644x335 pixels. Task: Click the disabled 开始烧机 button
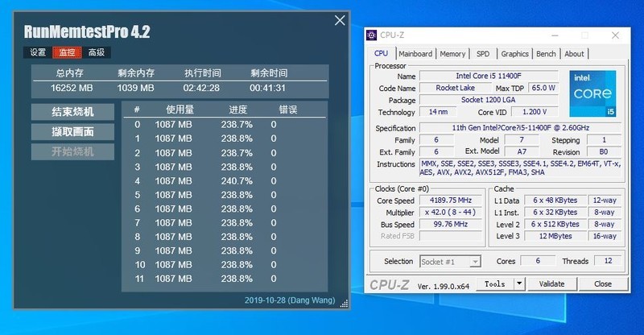tap(72, 151)
